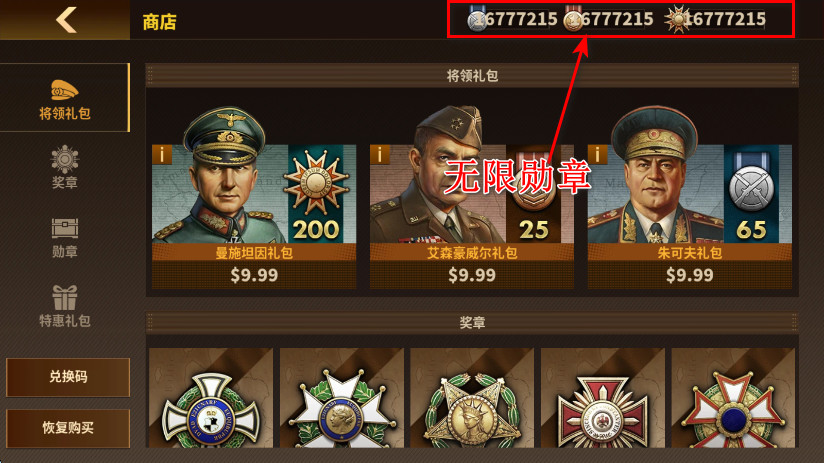Image resolution: width=824 pixels, height=463 pixels.
Task: Open the 奖章 sidebar tab
Action: pyautogui.click(x=65, y=167)
